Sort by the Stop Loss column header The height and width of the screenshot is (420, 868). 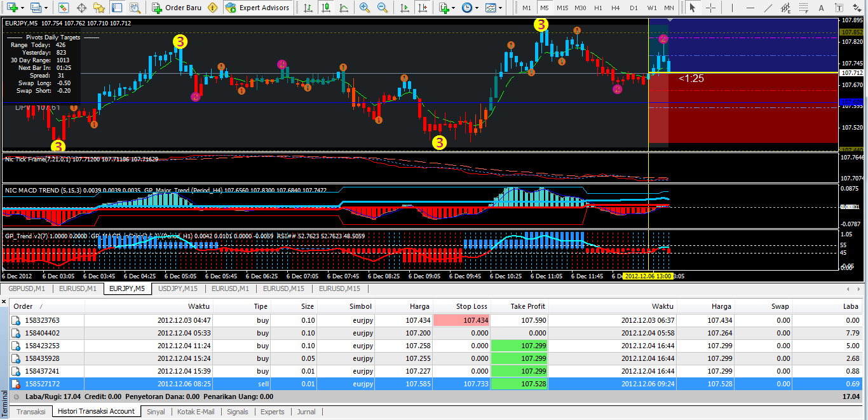[461, 306]
